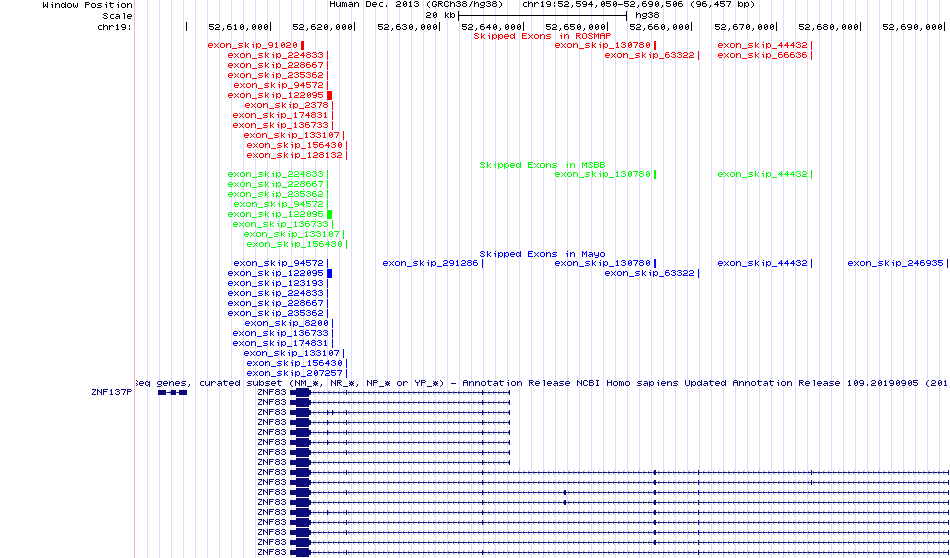This screenshot has width=950, height=558.
Task: Click the blue exon_skip_123193 label
Action: pos(275,283)
